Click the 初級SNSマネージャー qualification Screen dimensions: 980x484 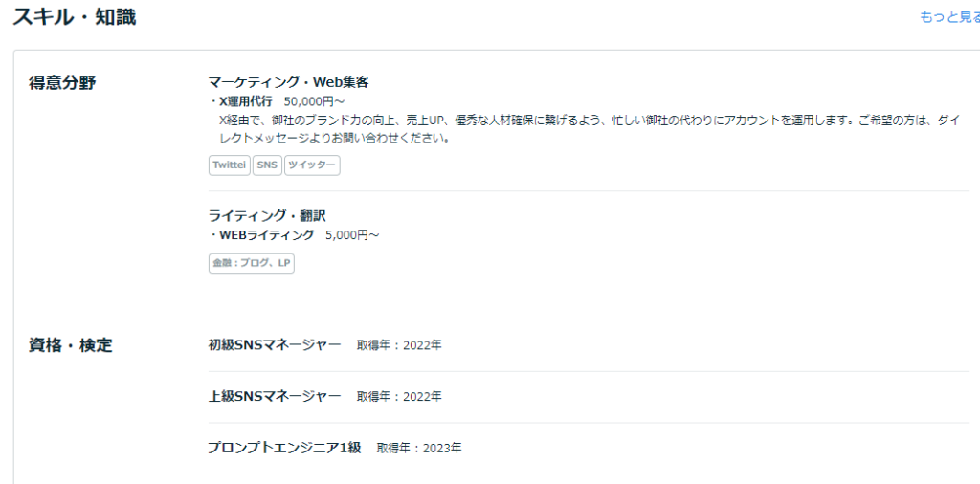coord(275,344)
